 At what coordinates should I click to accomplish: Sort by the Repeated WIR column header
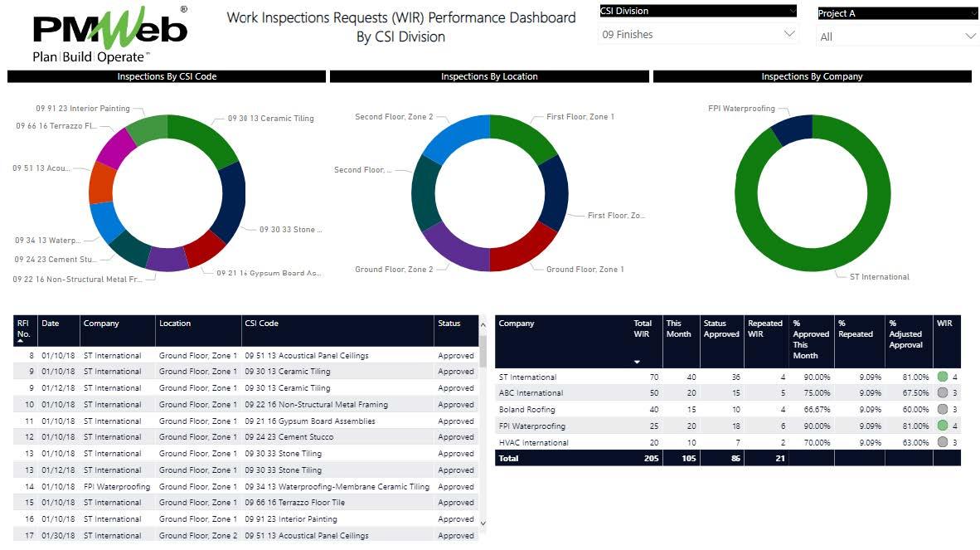765,329
